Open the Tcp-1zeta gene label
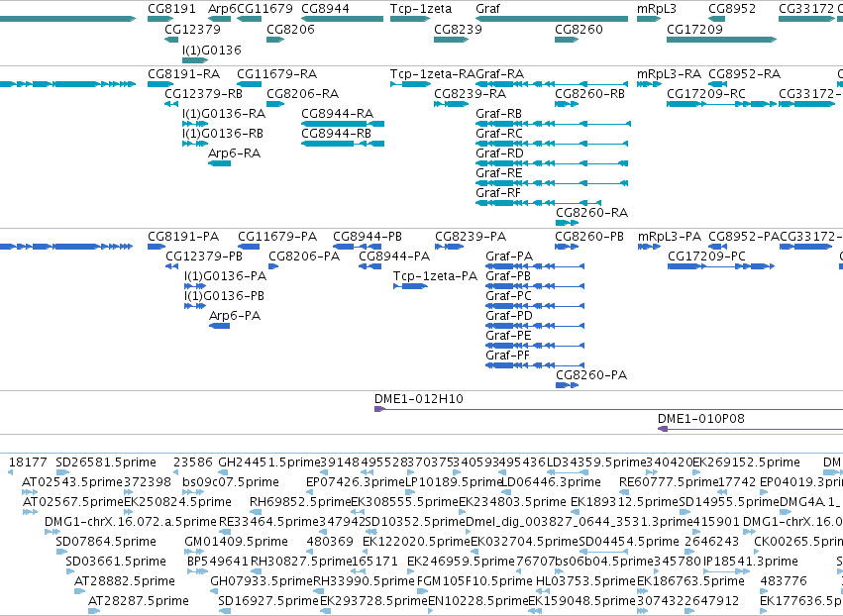Image resolution: width=843 pixels, height=616 pixels. pos(421,9)
